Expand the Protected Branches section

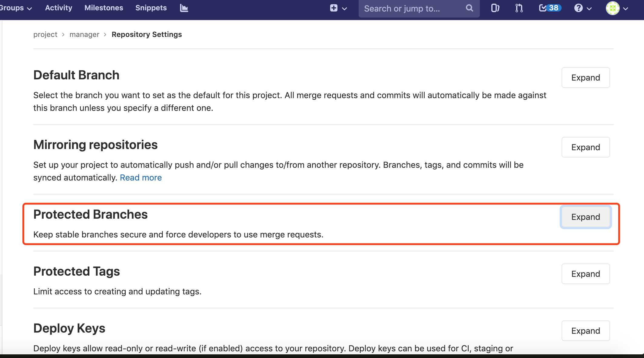pyautogui.click(x=585, y=217)
